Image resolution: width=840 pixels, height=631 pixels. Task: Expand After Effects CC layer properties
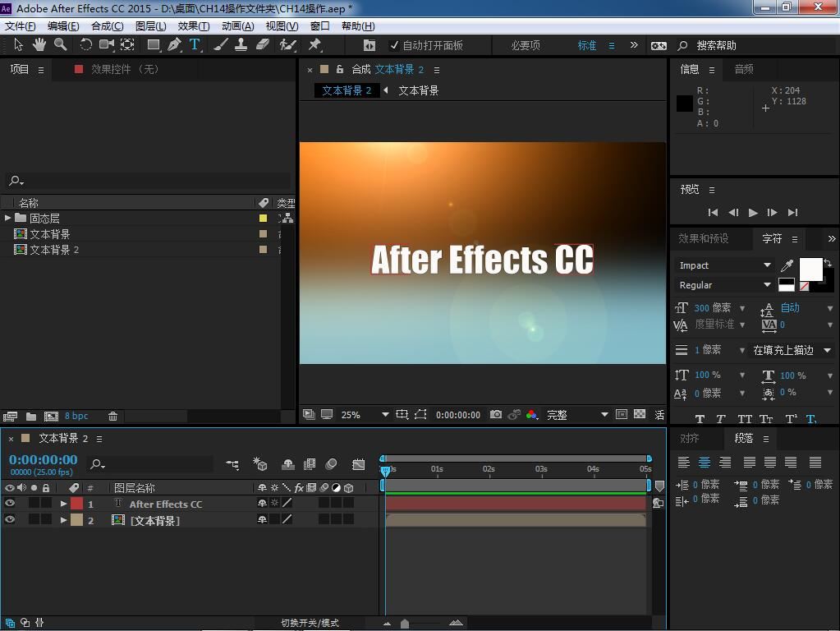(x=63, y=504)
